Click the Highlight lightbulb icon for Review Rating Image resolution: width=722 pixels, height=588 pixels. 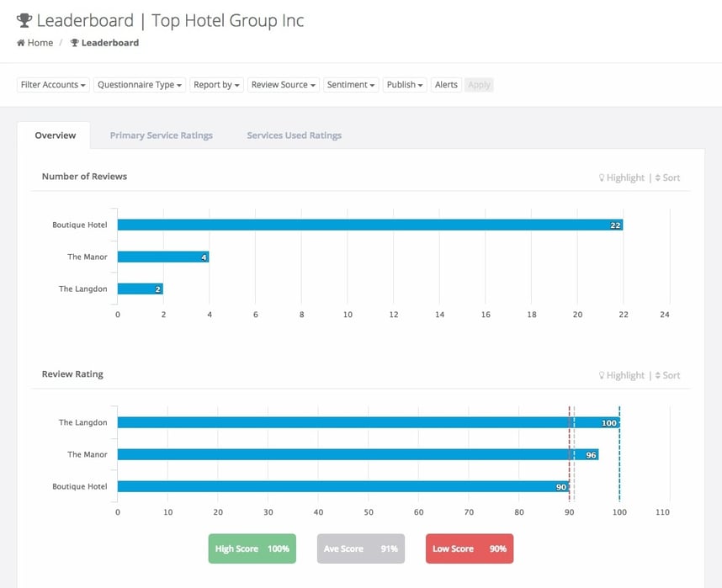601,375
